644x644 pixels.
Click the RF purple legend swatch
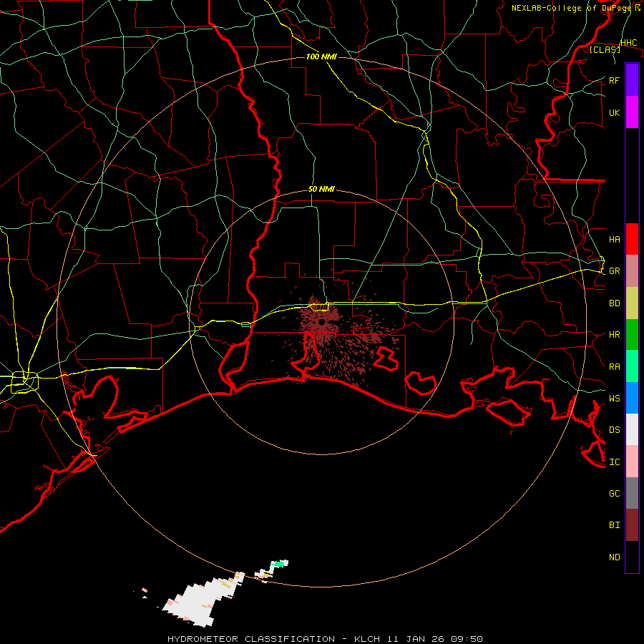click(632, 80)
